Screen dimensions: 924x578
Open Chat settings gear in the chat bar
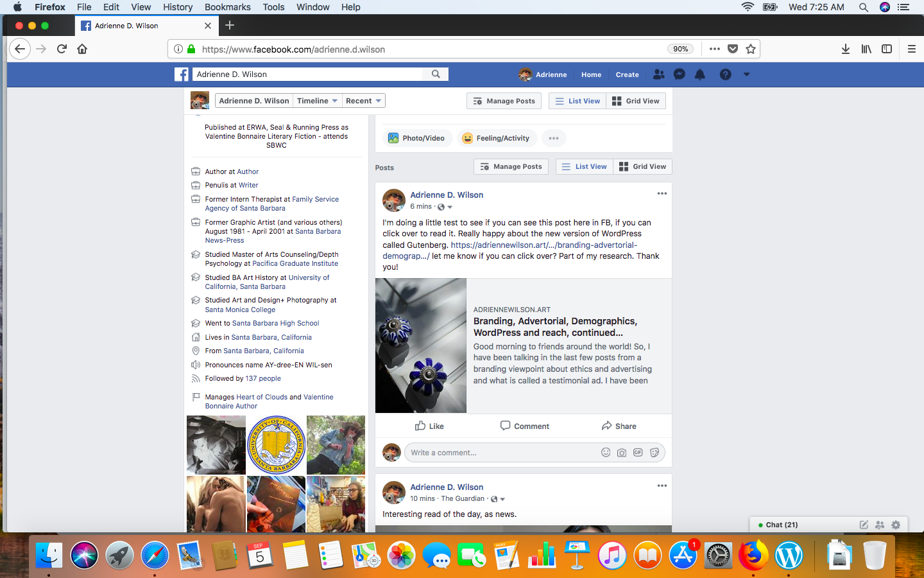[895, 525]
